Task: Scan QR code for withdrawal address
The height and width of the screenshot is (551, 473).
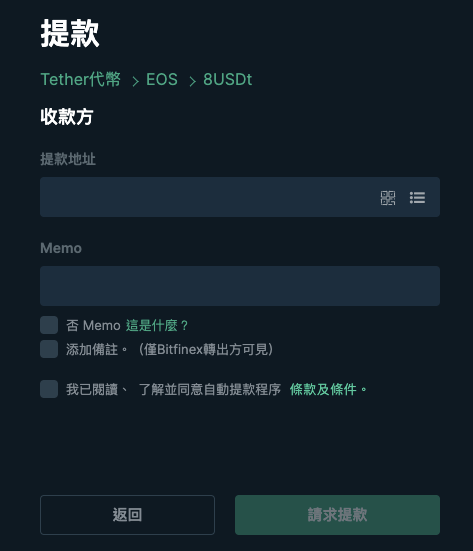Action: (388, 197)
